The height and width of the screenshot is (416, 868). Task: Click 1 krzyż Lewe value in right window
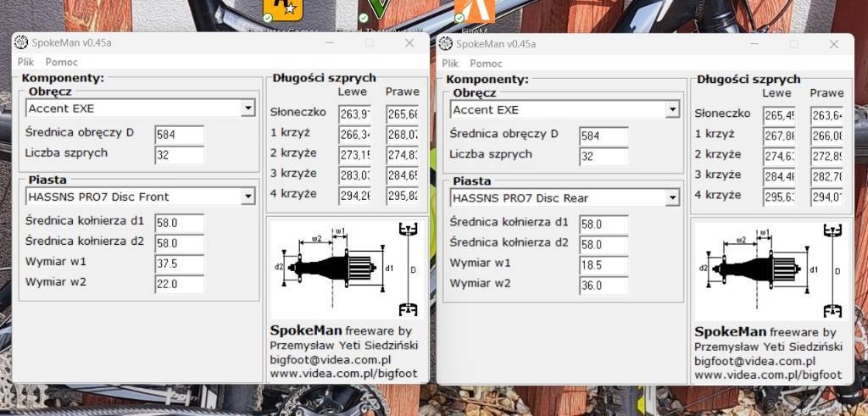[780, 136]
